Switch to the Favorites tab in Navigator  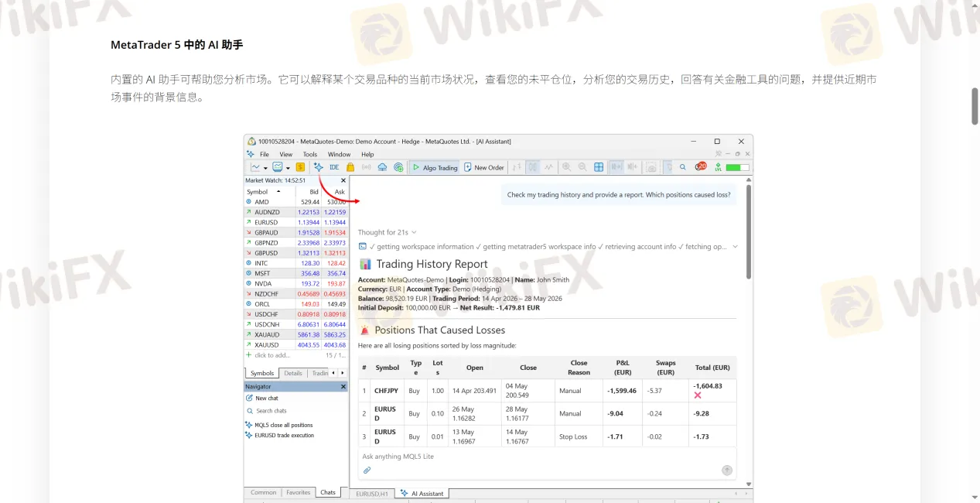point(298,492)
